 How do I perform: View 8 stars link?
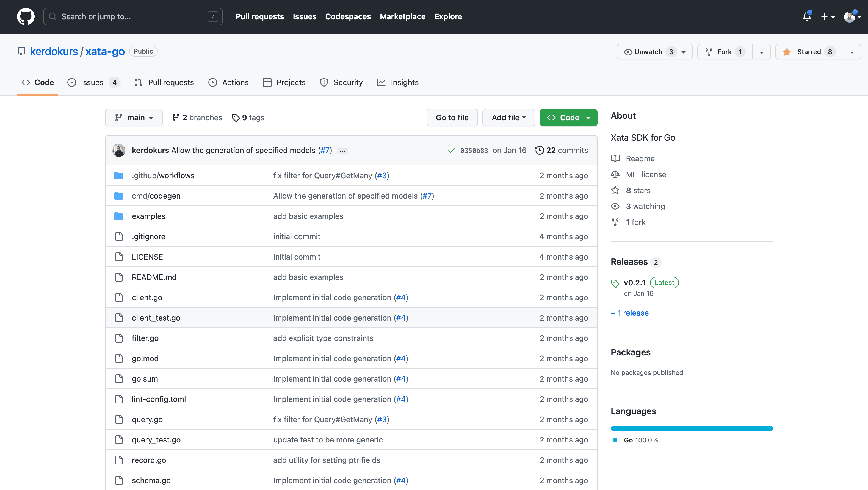(x=631, y=190)
